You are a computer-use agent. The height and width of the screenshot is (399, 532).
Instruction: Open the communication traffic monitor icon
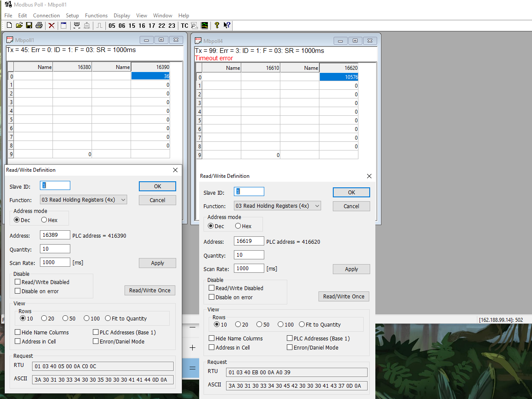(194, 25)
